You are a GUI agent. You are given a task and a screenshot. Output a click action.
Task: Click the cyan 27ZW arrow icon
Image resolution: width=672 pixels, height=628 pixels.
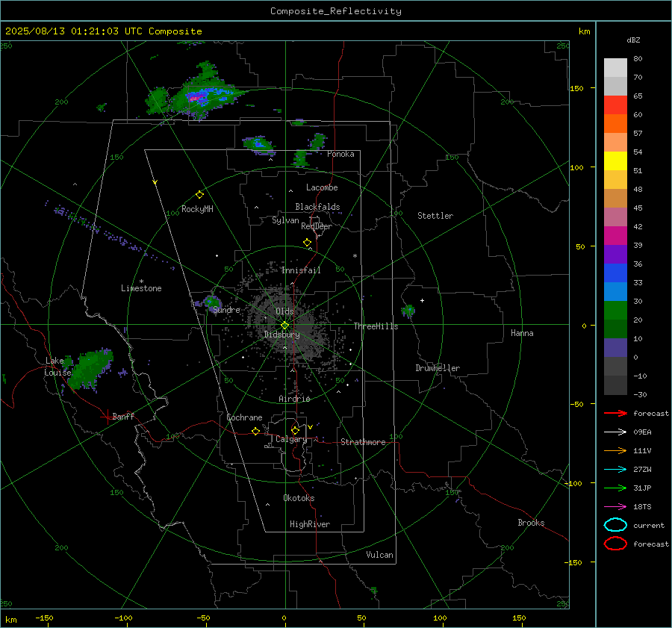[615, 469]
